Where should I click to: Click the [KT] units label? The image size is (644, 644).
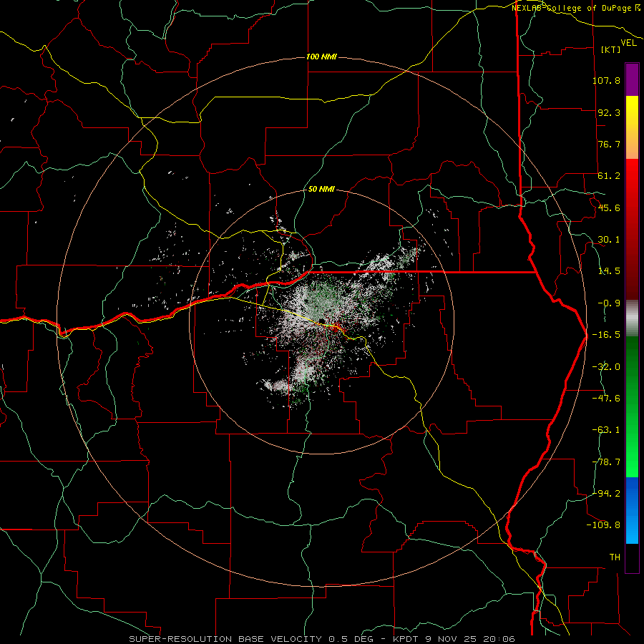pos(611,49)
